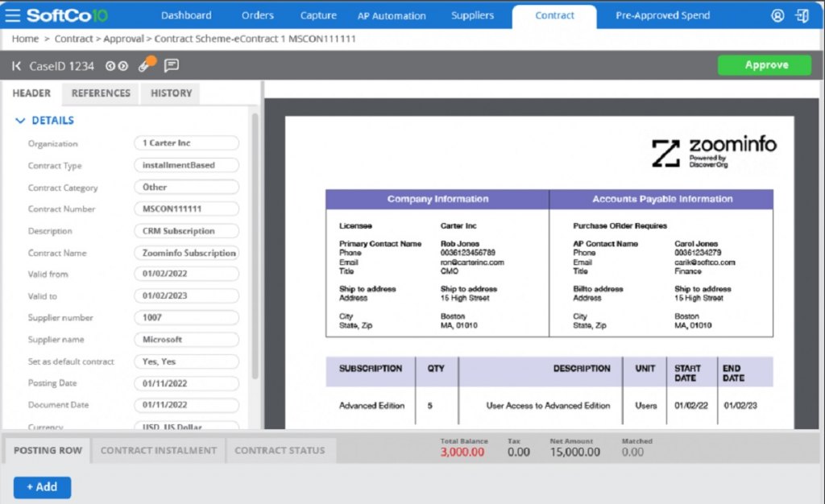Select the Contract tab
Screen dimensions: 825x504
(x=554, y=16)
